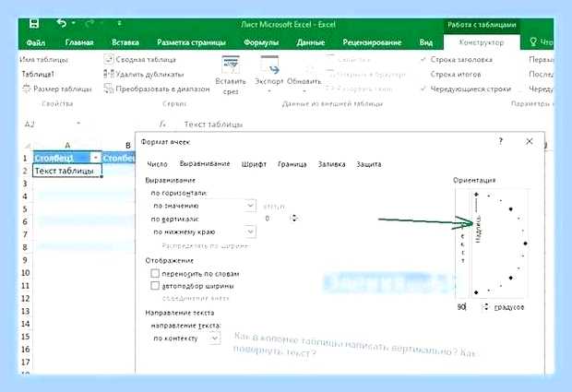Image resolution: width=572 pixels, height=392 pixels.
Task: Select row 5 header
Action: 25,209
